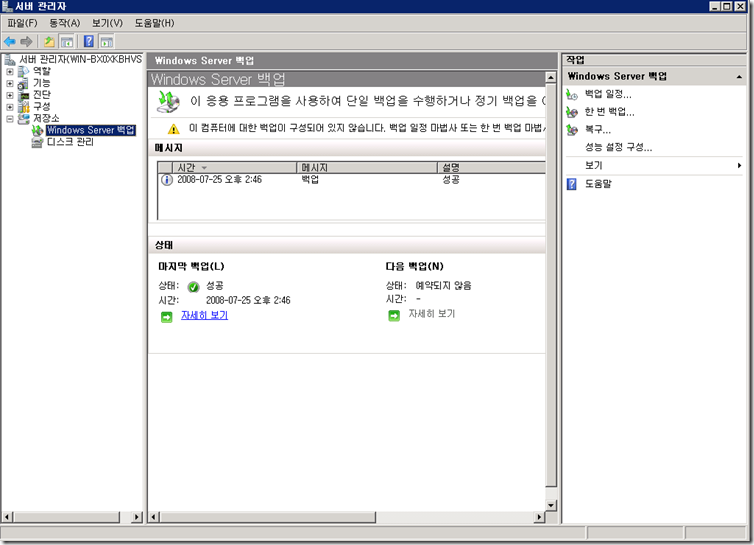Click center pane vertical scrollbar down arrow

point(551,506)
